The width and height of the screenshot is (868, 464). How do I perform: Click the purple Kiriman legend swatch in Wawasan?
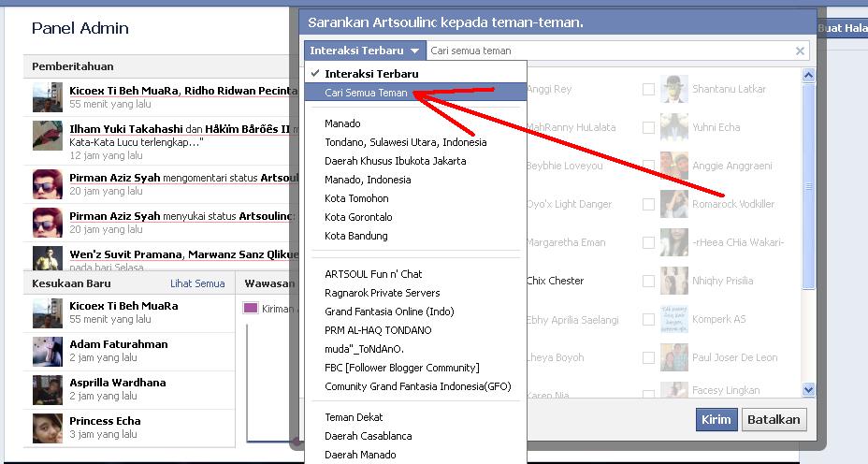(x=251, y=308)
